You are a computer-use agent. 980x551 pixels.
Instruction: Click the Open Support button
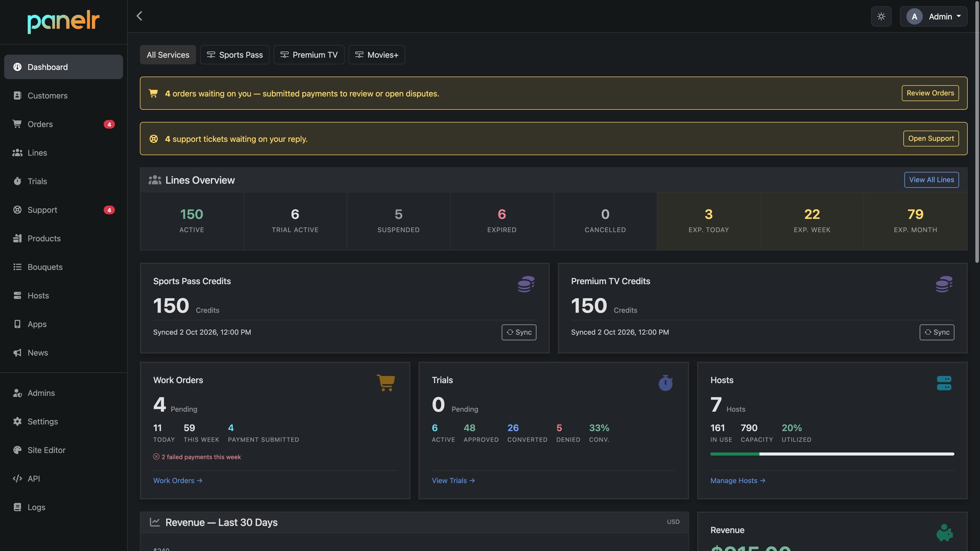click(x=931, y=138)
